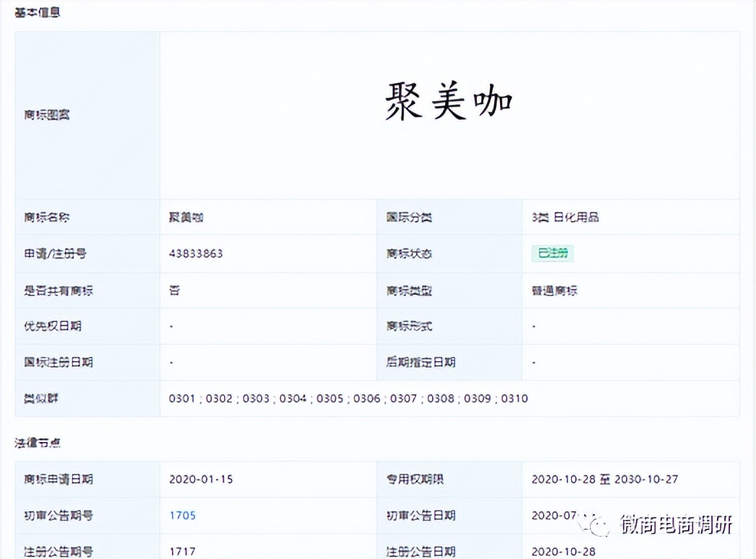Click the 是否共有商标 value 否
This screenshot has height=559, width=756.
172,290
